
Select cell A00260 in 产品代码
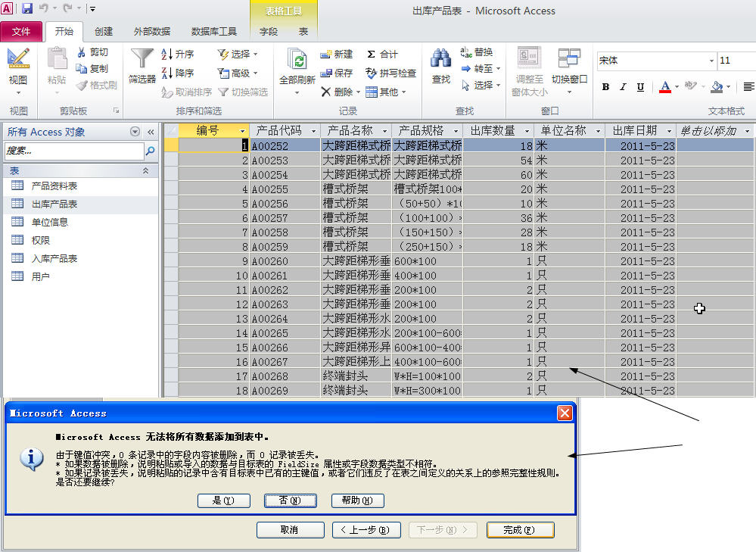[285, 261]
